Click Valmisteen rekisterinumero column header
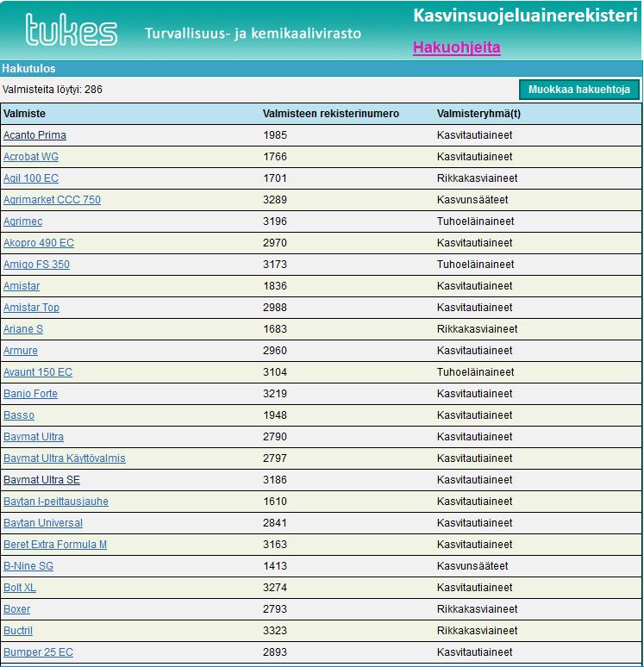Image resolution: width=644 pixels, height=667 pixels. coord(331,114)
